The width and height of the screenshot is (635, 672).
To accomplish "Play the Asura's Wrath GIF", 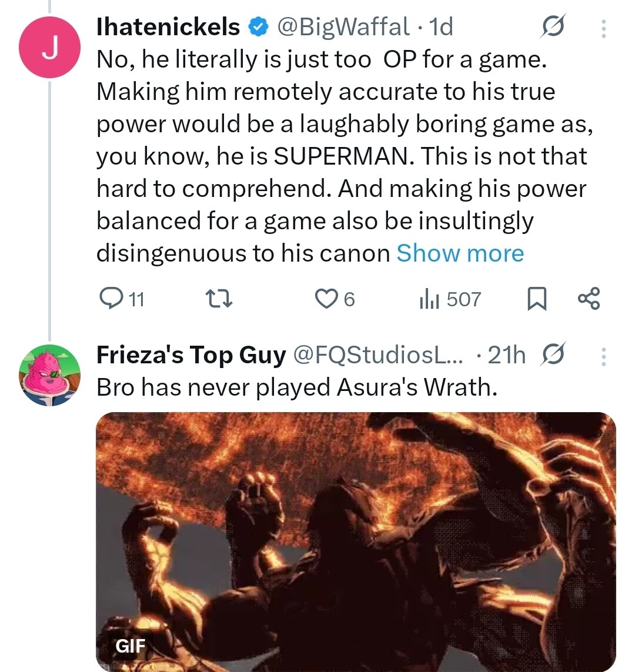I will coord(356,541).
